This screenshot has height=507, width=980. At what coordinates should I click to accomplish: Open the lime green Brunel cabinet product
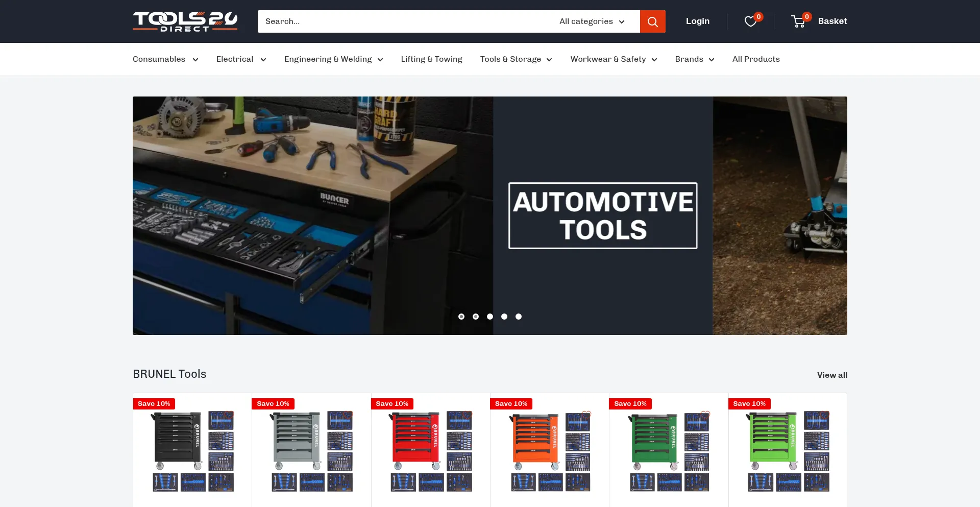(x=788, y=451)
